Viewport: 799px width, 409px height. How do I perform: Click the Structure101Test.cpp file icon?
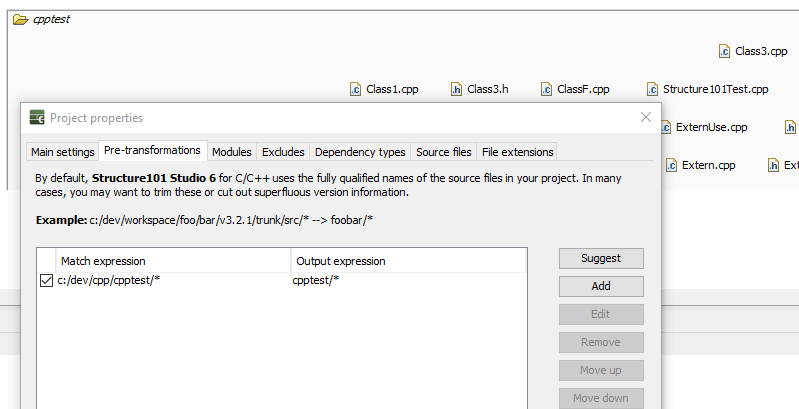click(x=652, y=89)
